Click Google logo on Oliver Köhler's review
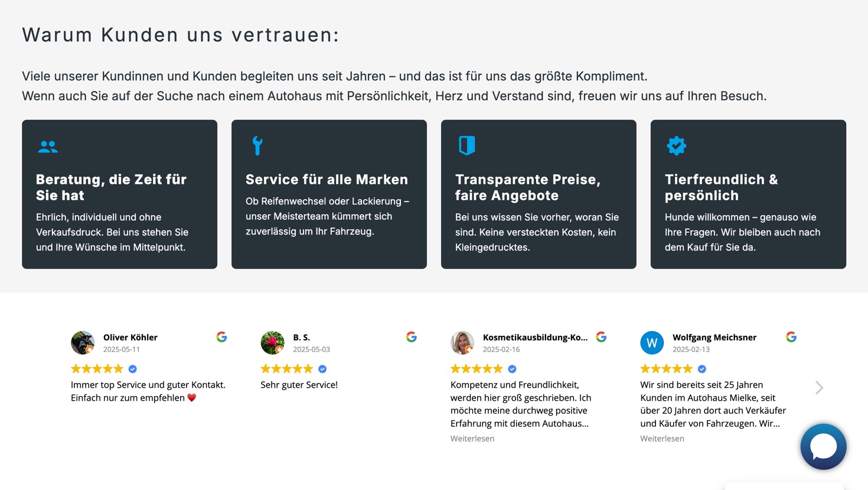The height and width of the screenshot is (490, 868). [x=221, y=337]
